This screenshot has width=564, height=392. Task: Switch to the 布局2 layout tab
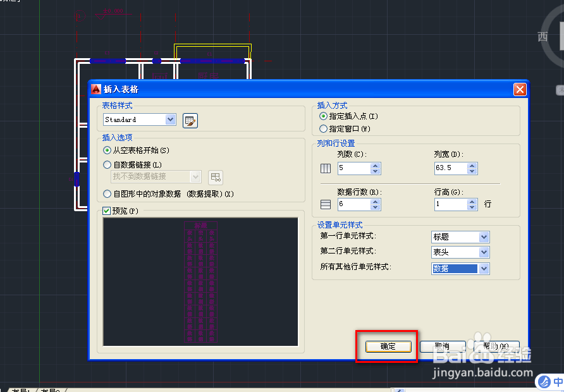pyautogui.click(x=49, y=389)
